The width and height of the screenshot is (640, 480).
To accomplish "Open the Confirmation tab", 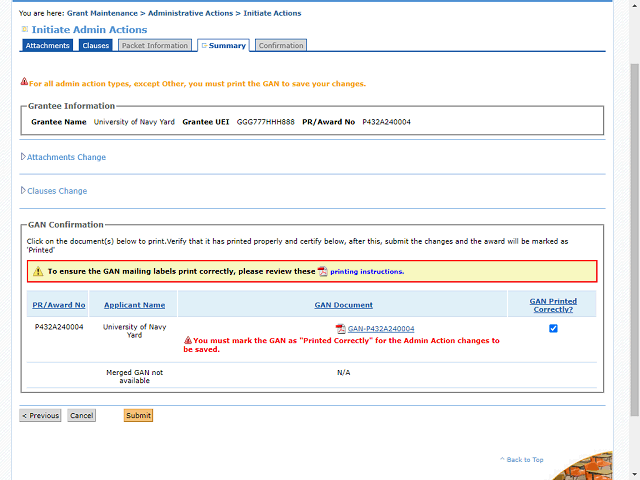I will (x=281, y=45).
